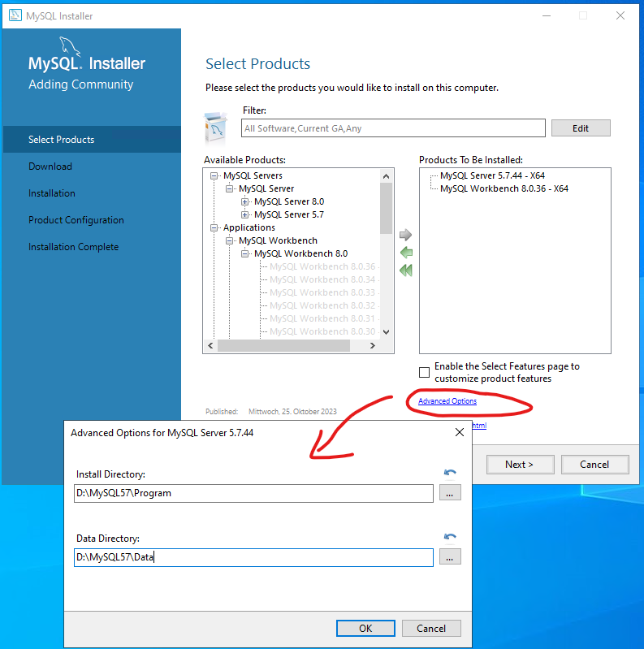The image size is (644, 649).
Task: Collapse the MySQL Server subnode
Action: [229, 188]
